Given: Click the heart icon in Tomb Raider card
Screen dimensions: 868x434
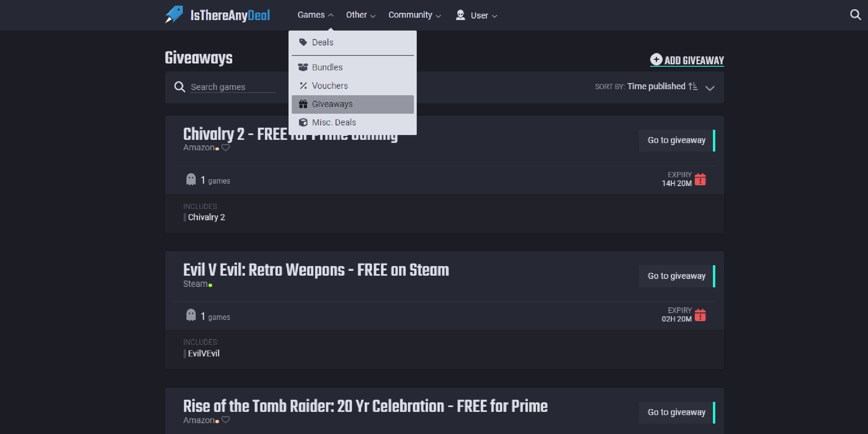Looking at the screenshot, I should (226, 420).
